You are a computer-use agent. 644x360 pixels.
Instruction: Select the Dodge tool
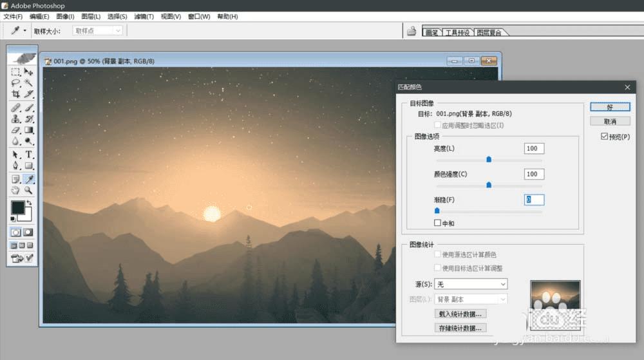(28, 141)
